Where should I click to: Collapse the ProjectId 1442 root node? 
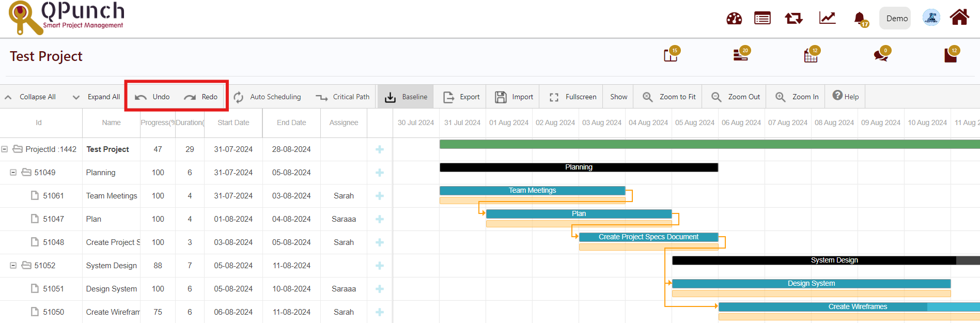[5, 149]
